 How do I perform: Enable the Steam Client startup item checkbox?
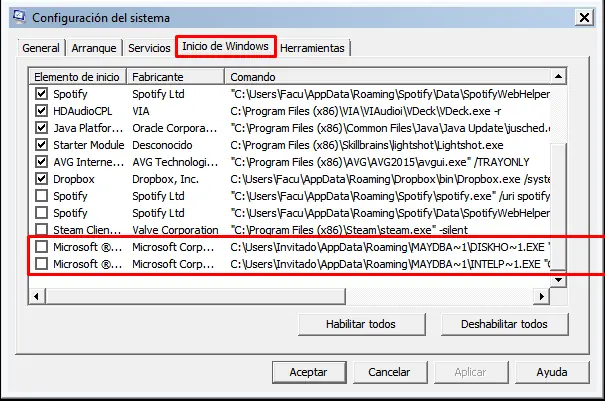pyautogui.click(x=41, y=230)
